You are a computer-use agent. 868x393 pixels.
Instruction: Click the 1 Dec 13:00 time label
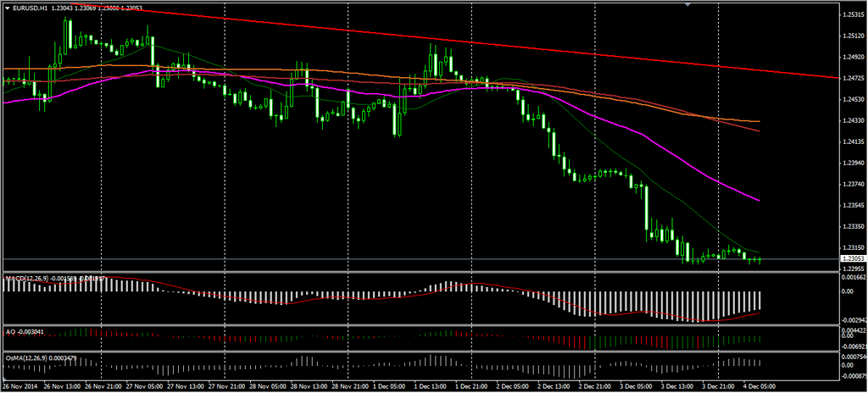click(431, 387)
